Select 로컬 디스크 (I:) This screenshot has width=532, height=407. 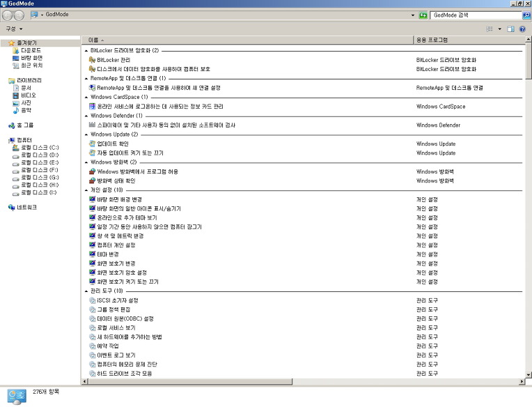[39, 192]
